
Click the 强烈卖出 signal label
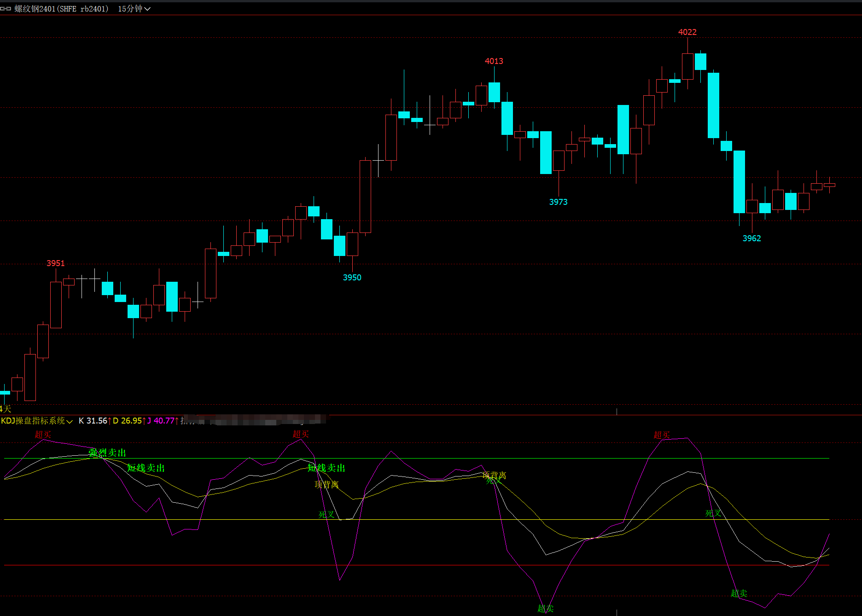[107, 453]
